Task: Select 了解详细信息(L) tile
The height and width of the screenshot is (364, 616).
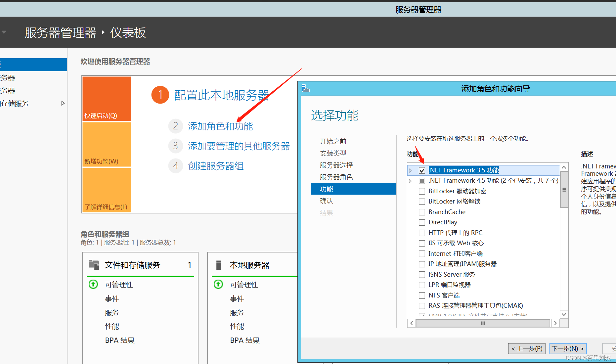Action: click(107, 190)
